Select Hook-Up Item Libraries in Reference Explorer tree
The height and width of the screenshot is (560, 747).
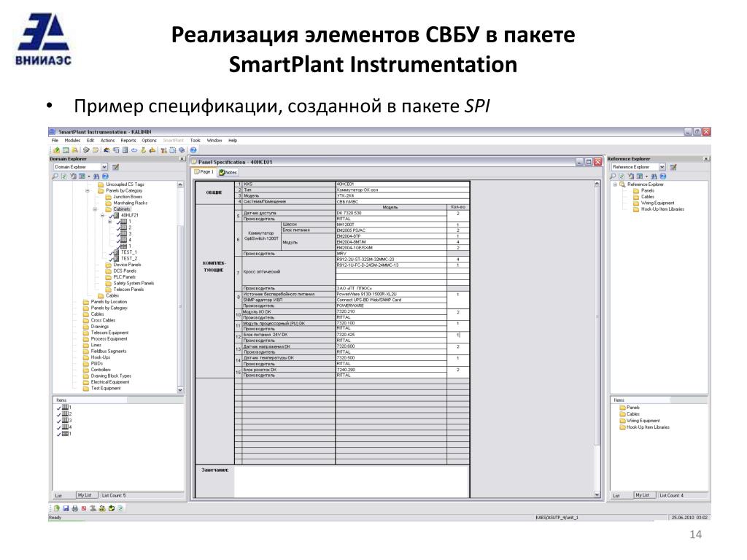tap(659, 209)
